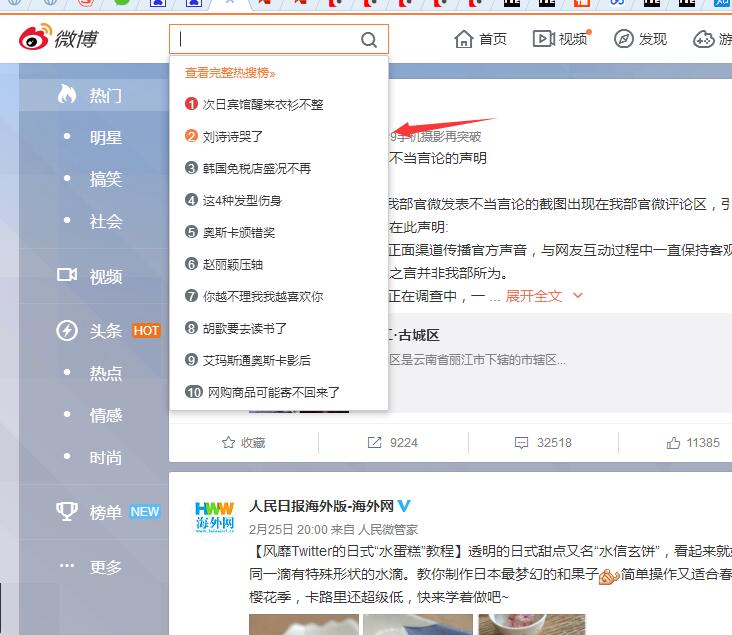Screen dimensions: 732x635
Task: Open 明星 category in sidebar
Action: [106, 138]
